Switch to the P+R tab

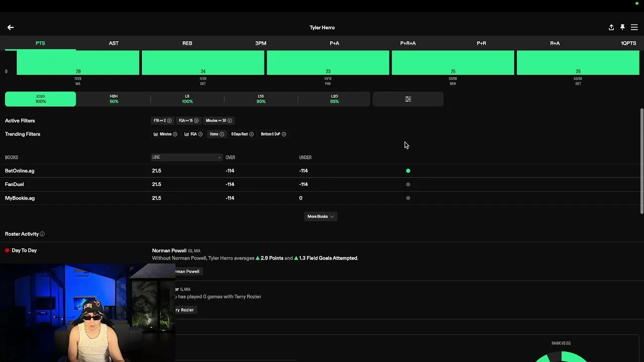(481, 43)
